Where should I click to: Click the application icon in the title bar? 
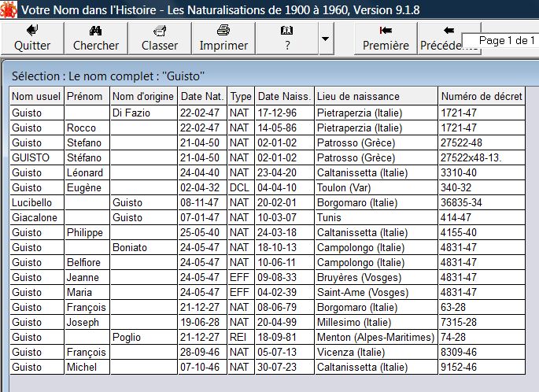pos(9,9)
